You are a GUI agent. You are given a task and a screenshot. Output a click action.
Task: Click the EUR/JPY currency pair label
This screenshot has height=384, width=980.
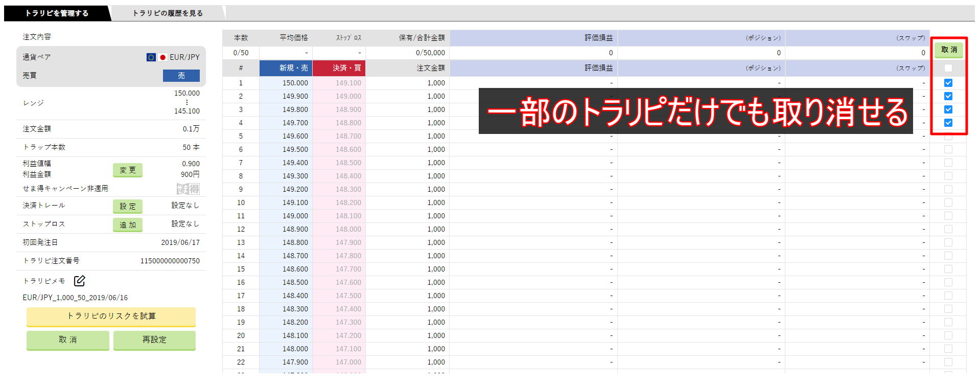point(184,57)
